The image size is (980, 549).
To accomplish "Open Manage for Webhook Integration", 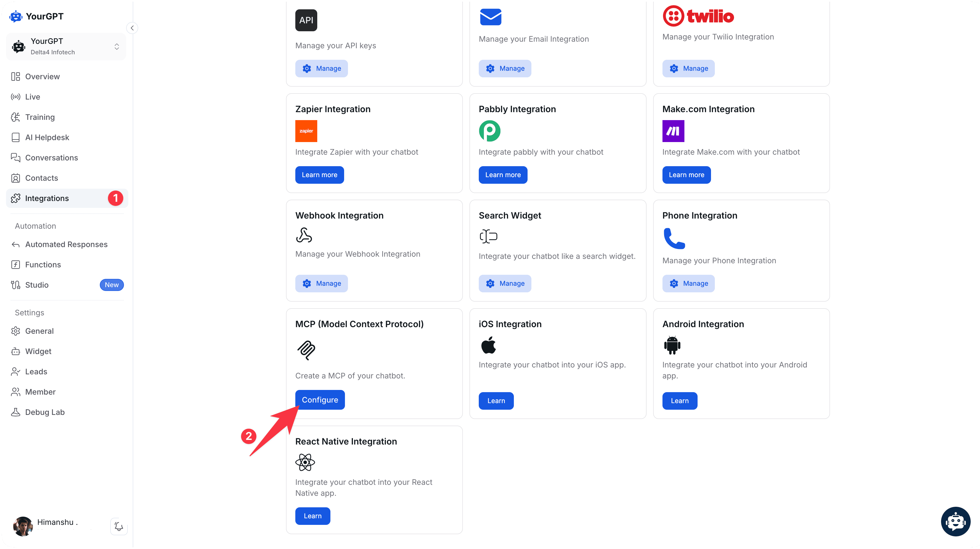I will click(321, 283).
